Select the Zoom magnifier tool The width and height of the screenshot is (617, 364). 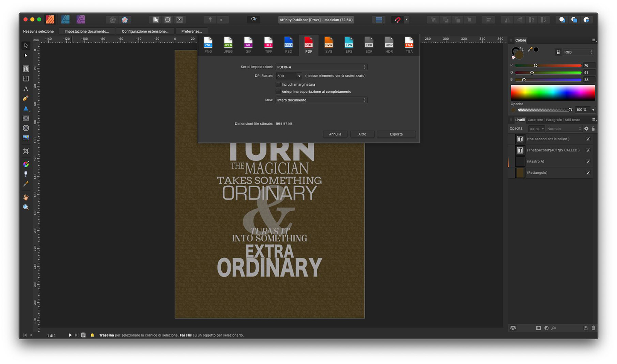(26, 207)
